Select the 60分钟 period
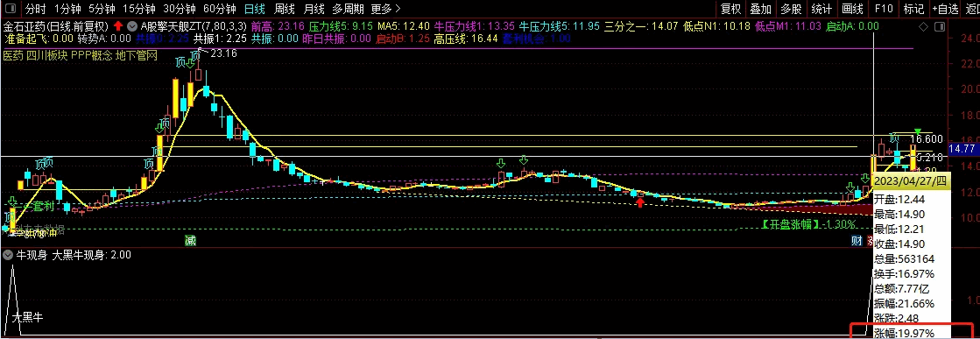980x339 pixels. click(219, 9)
